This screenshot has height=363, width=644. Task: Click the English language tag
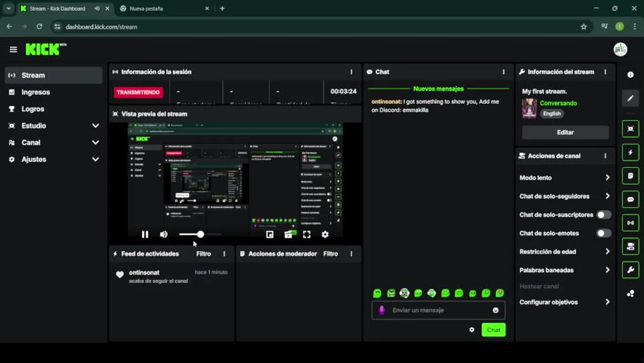click(x=552, y=113)
